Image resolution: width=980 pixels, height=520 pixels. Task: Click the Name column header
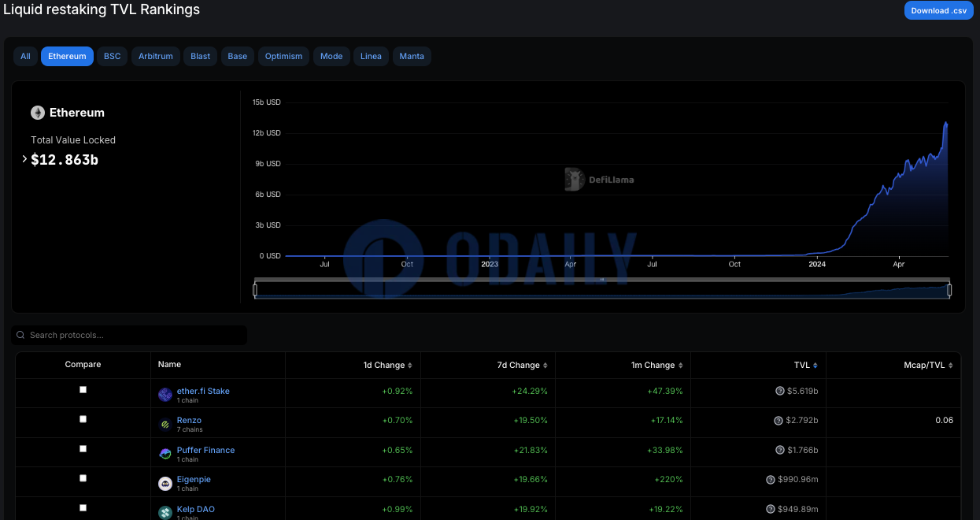pos(169,365)
